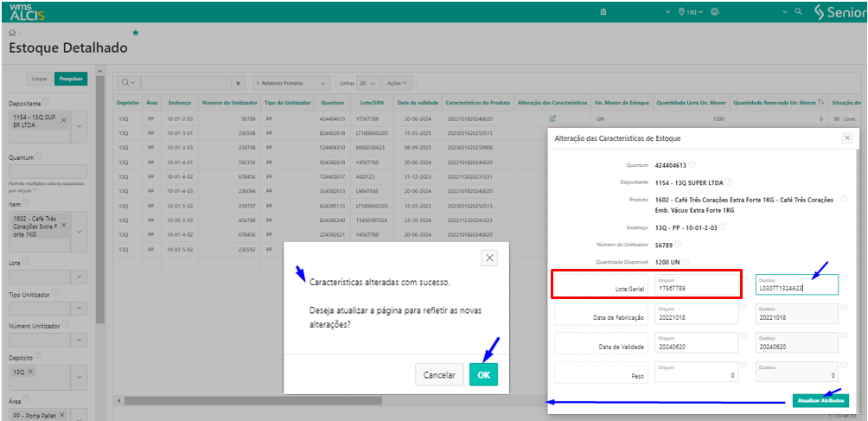The width and height of the screenshot is (868, 421).
Task: Click the horizontal scrollbar below the table
Action: [252, 400]
